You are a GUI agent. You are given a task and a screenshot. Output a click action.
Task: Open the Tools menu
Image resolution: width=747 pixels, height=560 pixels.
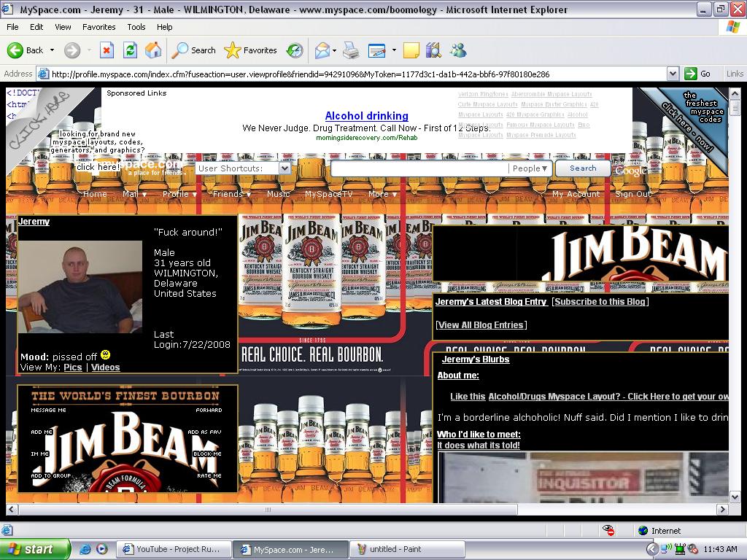(136, 27)
